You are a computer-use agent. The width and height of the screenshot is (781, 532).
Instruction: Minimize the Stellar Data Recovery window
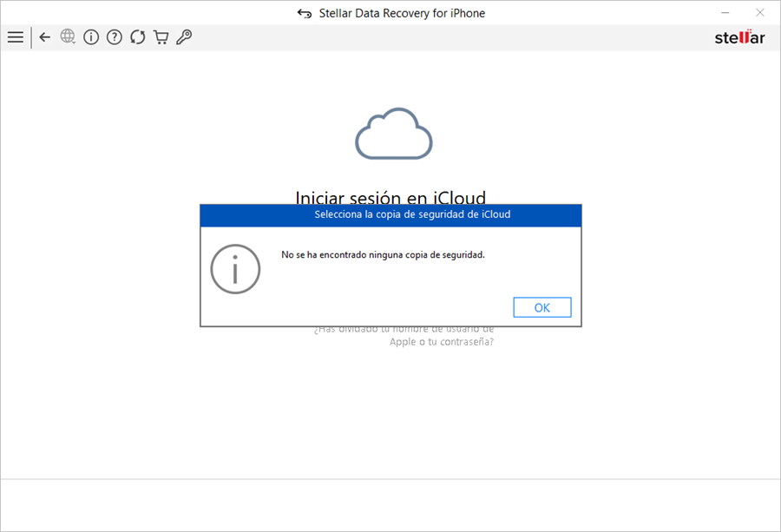725,12
